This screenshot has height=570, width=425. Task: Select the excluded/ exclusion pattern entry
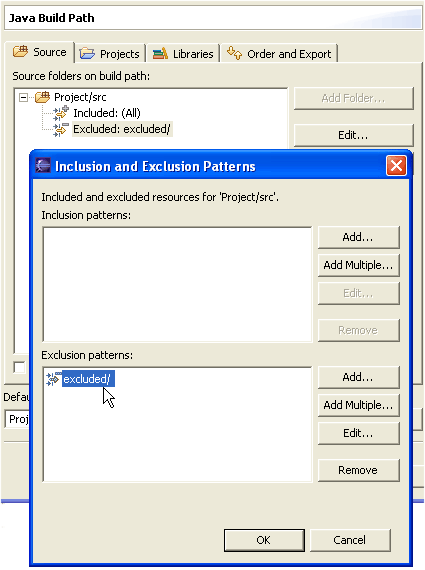tap(88, 379)
